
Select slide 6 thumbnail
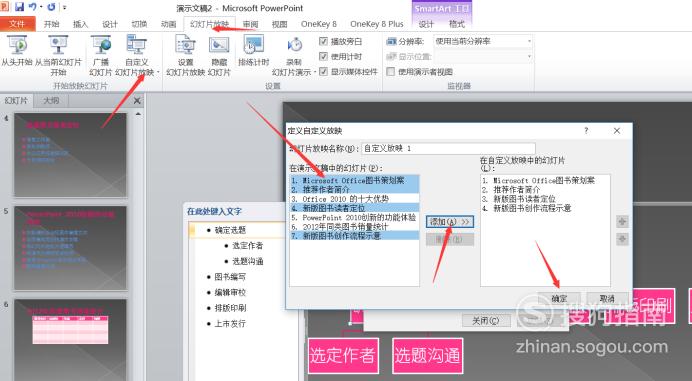pos(71,340)
